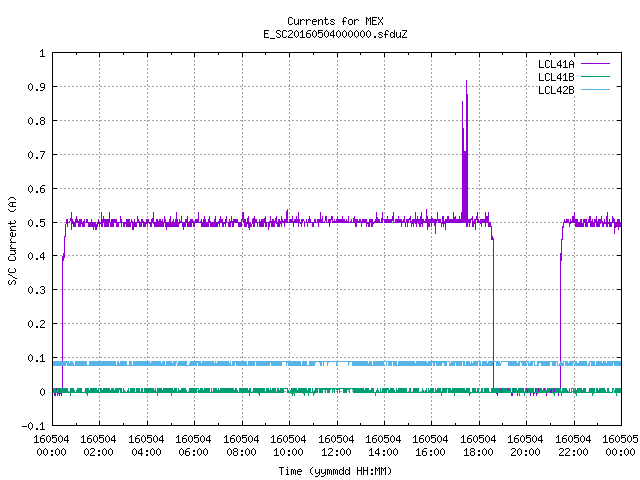
Task: Click the y-axis tick label '0.8'
Action: [x=36, y=121]
